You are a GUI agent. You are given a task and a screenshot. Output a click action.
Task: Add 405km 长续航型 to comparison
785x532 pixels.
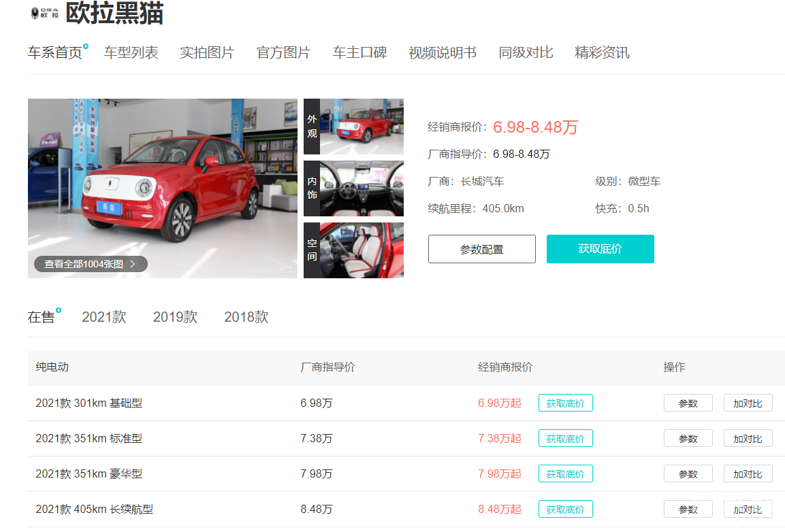[748, 510]
